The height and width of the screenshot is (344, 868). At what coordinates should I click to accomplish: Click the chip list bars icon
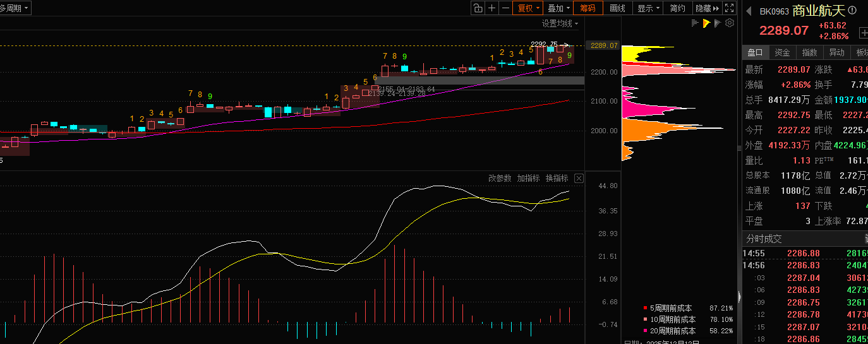pos(695,23)
